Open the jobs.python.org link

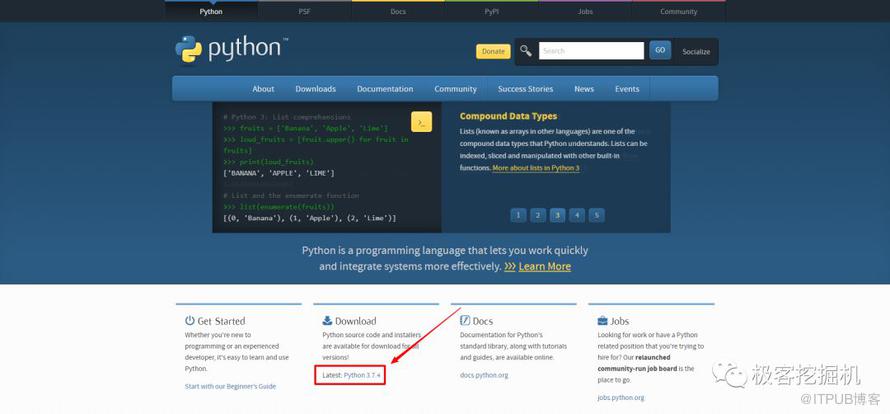(621, 398)
